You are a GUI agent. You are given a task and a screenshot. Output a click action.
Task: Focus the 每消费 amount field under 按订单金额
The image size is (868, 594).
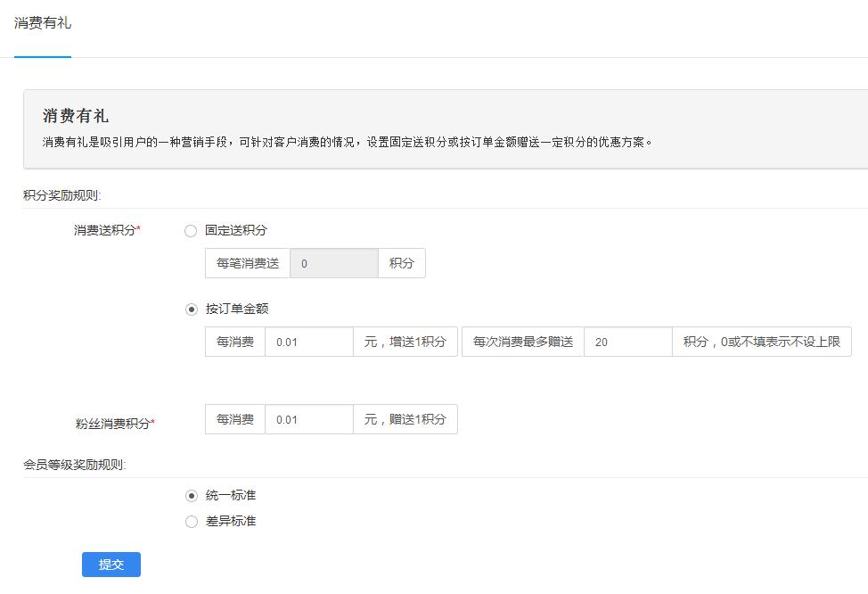click(x=309, y=342)
